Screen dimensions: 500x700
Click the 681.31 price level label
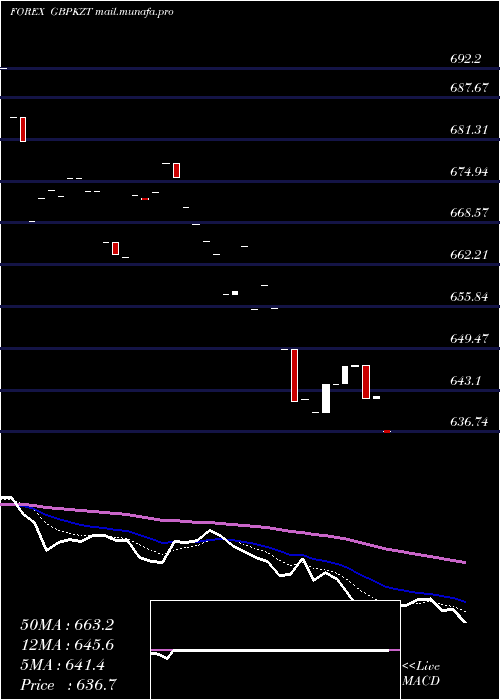point(469,130)
